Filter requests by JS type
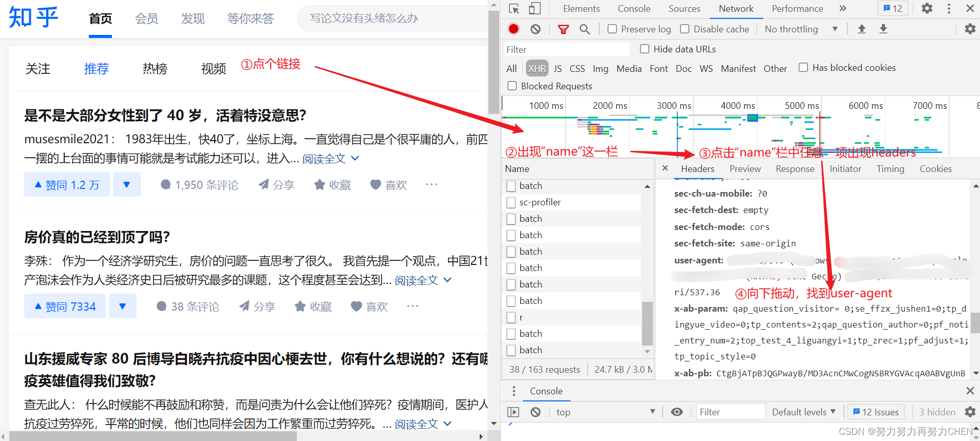The height and width of the screenshot is (441, 980). click(557, 68)
